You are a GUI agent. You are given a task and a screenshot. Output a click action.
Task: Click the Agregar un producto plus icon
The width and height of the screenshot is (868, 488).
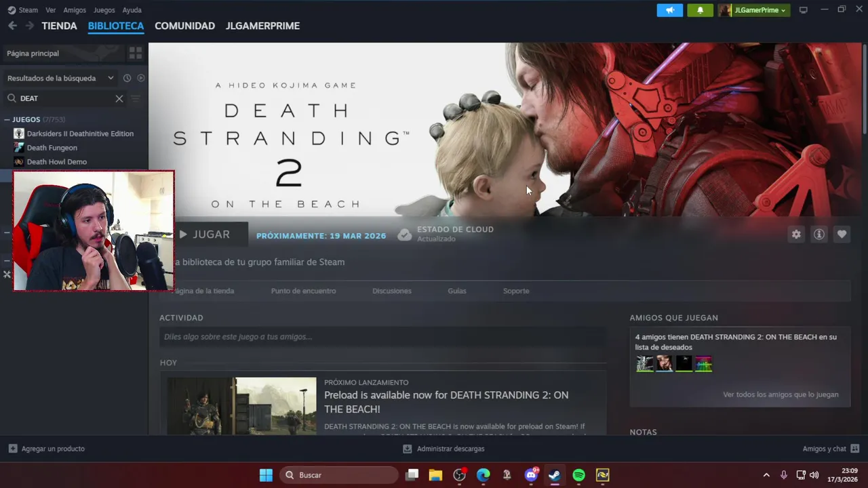[13, 449]
